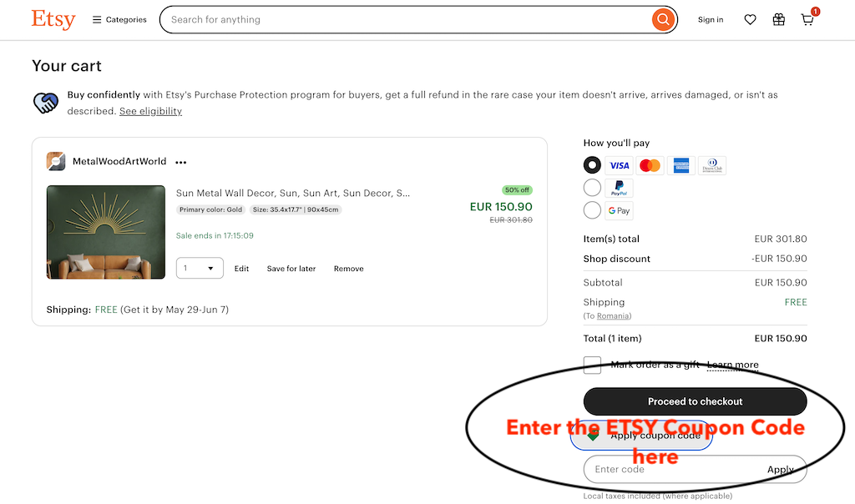855x504 pixels.
Task: Click the Visa card icon
Action: pos(619,166)
